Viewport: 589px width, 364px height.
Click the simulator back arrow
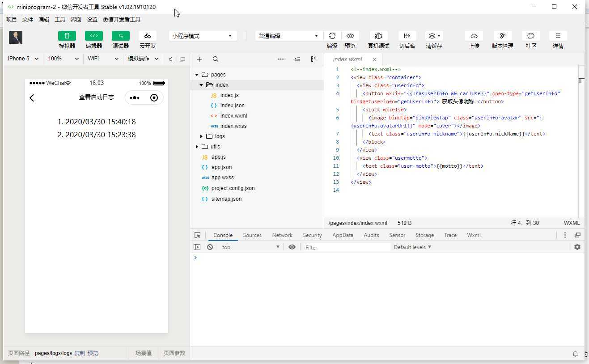click(32, 98)
